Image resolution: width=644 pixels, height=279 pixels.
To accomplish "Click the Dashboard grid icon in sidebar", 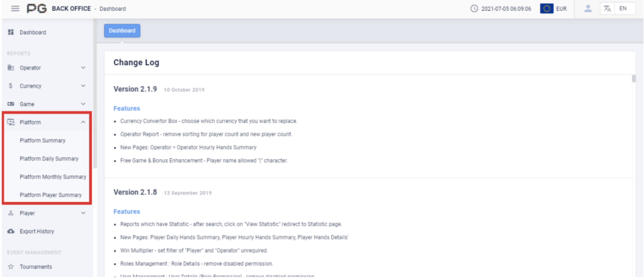I will click(x=11, y=32).
